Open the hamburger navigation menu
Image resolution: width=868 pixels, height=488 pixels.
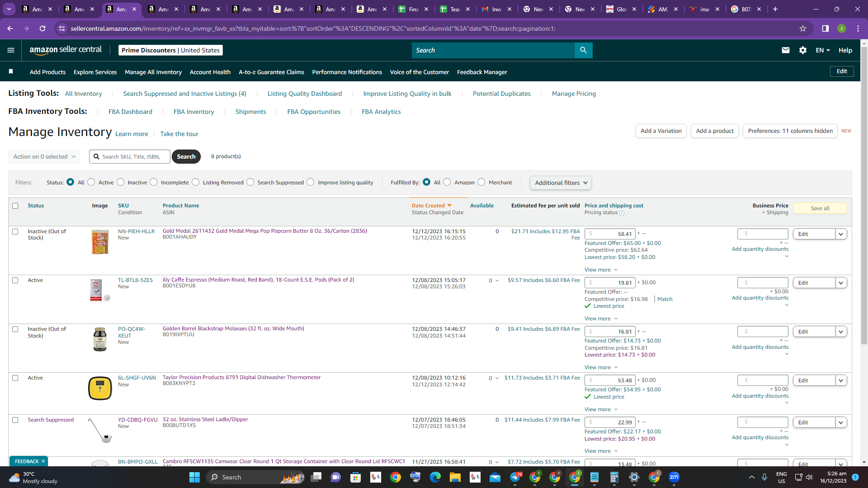point(11,50)
